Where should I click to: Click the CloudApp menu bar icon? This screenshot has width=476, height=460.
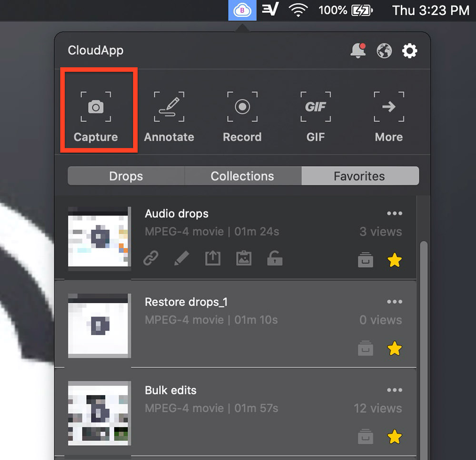tap(242, 10)
